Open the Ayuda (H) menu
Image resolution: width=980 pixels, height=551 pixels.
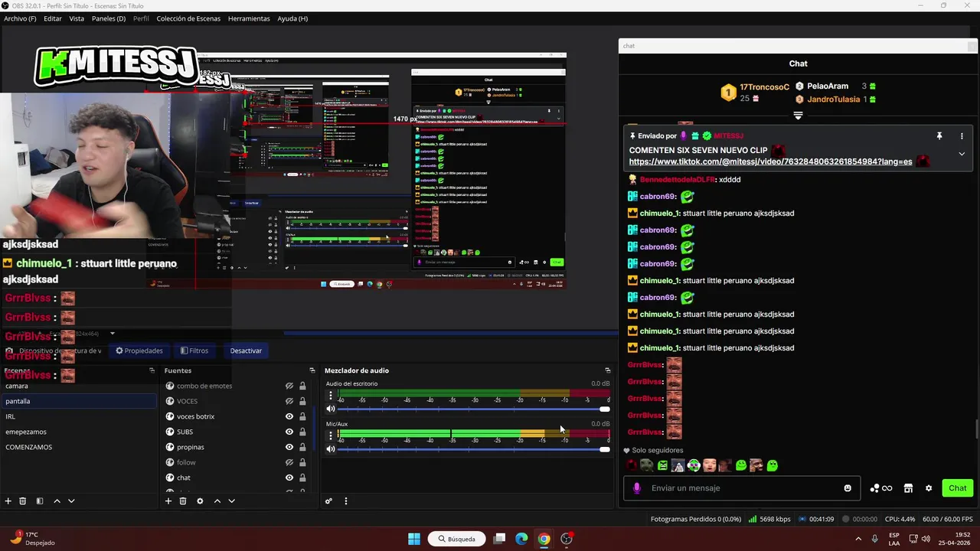292,18
